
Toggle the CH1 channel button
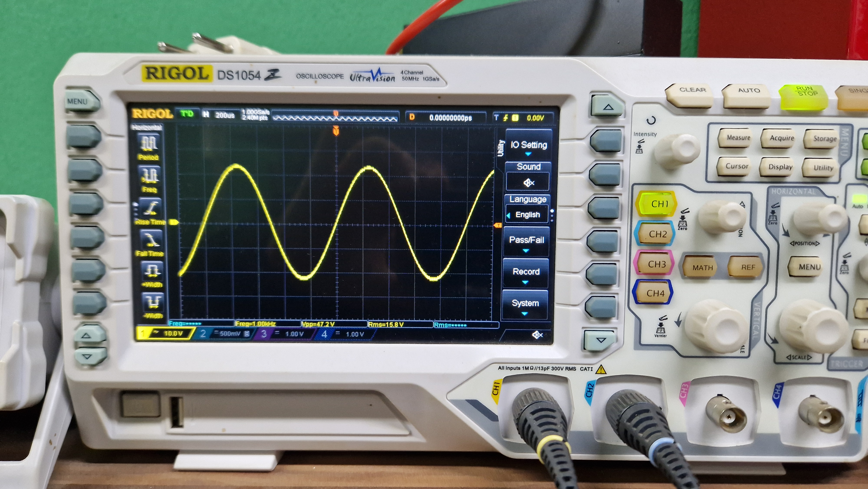(x=656, y=204)
